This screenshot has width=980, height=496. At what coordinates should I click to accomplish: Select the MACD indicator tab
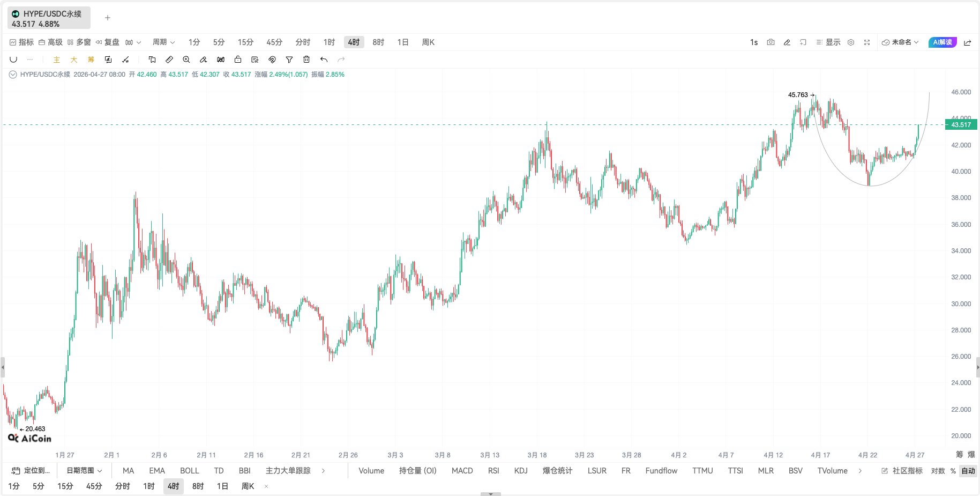click(x=462, y=471)
